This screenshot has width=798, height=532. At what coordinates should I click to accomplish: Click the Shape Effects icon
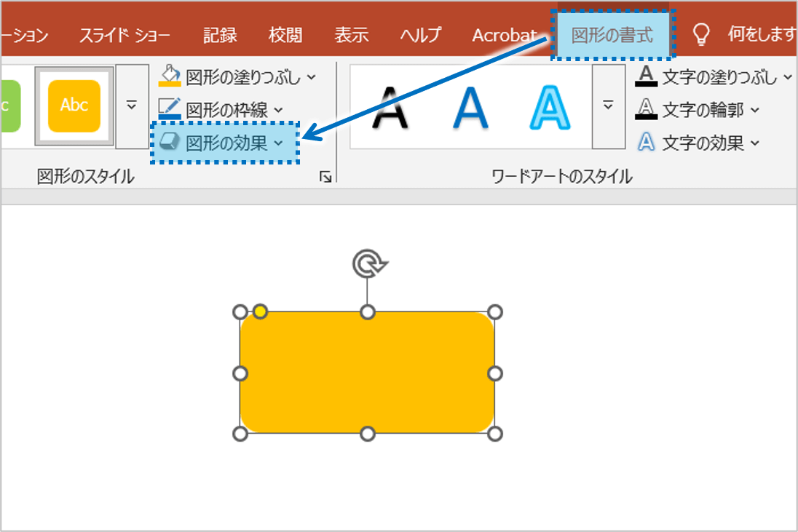(170, 143)
